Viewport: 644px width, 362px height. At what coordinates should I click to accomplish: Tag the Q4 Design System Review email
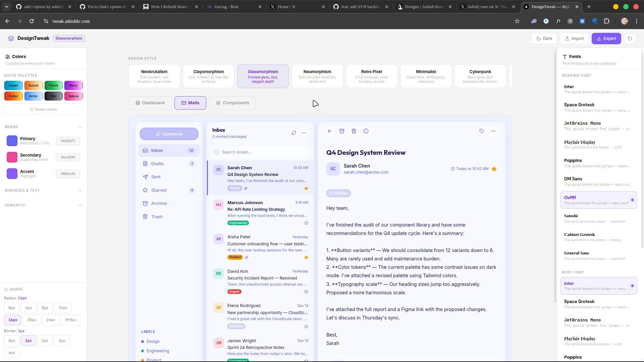tap(482, 131)
